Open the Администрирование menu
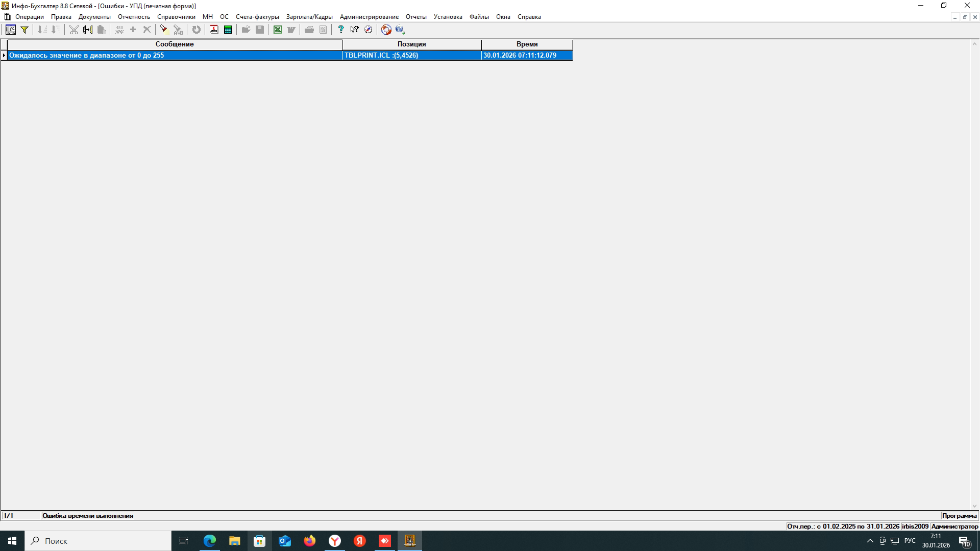The width and height of the screenshot is (980, 551). 369,17
